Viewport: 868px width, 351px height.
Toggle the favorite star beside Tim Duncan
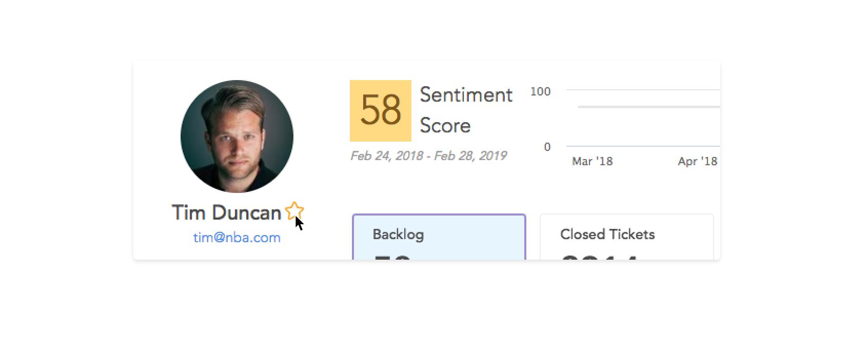(x=294, y=211)
